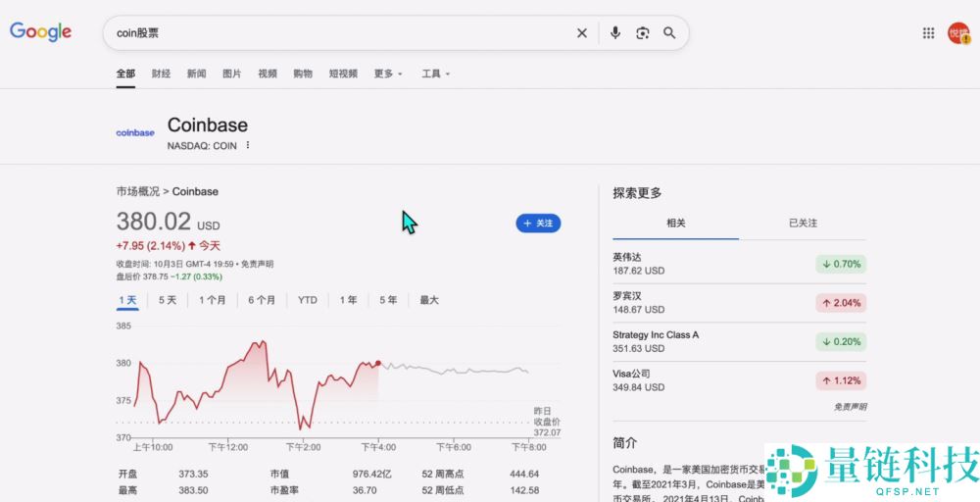Click the Google logo
Viewport: 980px width, 502px height.
coord(40,32)
